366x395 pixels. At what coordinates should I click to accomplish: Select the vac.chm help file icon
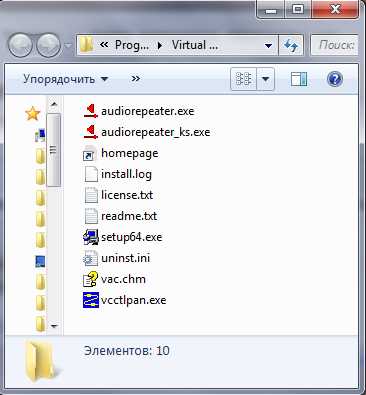click(x=90, y=279)
